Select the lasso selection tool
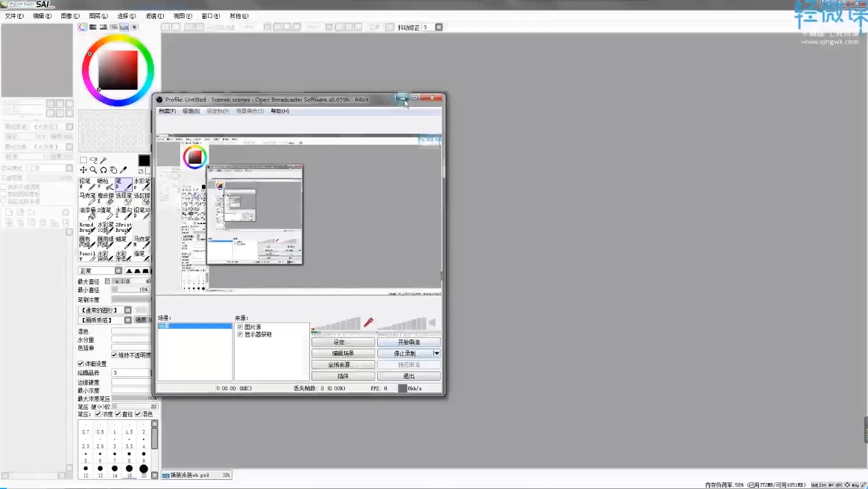 (93, 160)
